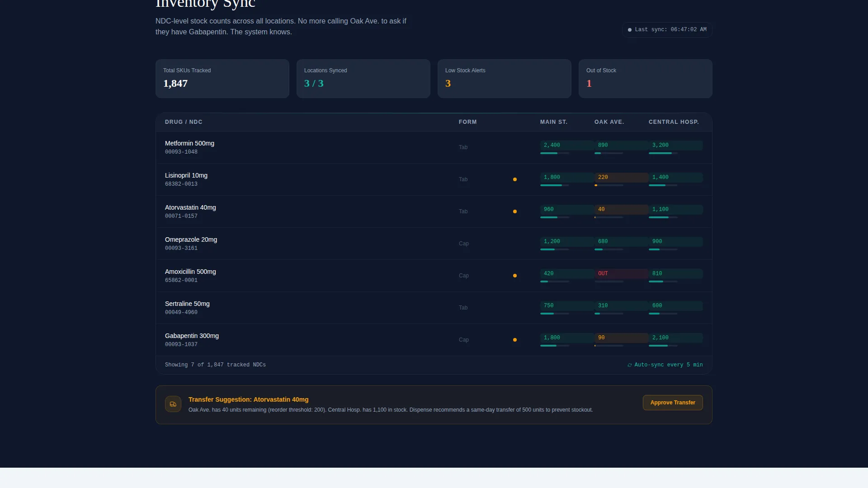Sort by the DRUG / NDC column header
Viewport: 868px width, 488px height.
coord(184,122)
